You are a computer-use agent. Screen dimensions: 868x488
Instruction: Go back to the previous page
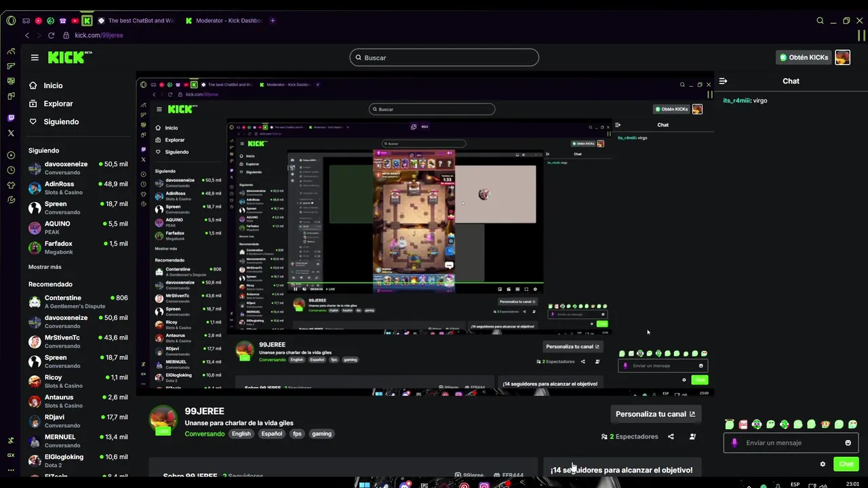point(27,35)
